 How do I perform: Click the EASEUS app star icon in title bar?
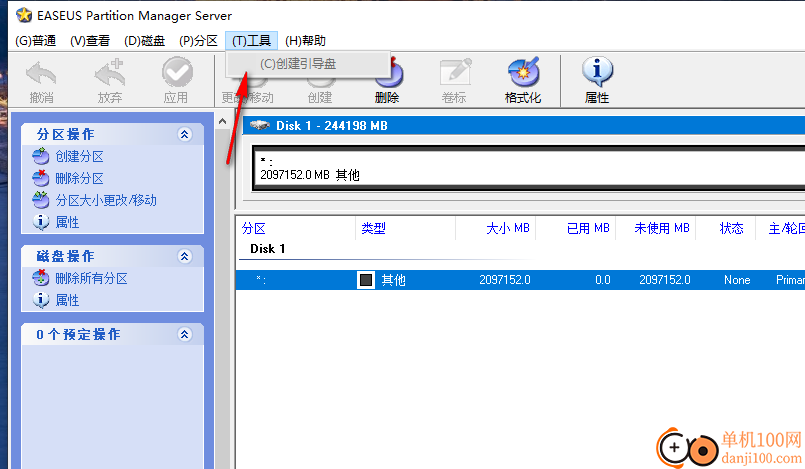point(24,15)
